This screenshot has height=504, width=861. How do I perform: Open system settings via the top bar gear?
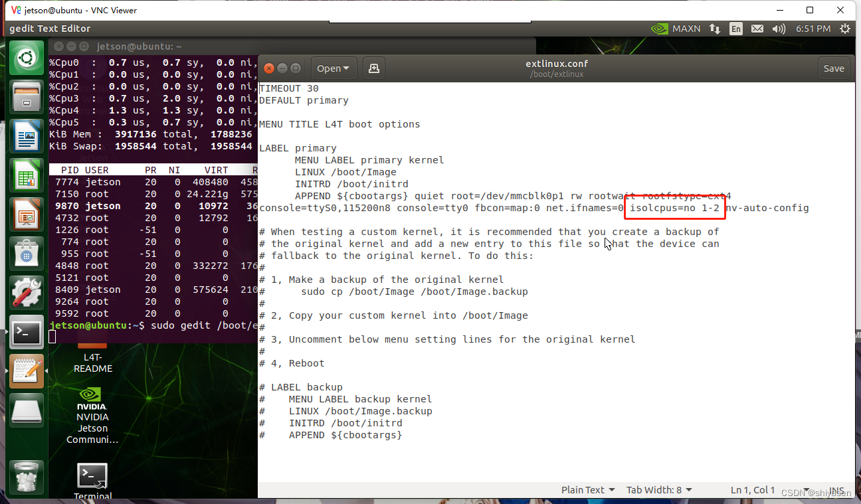(844, 29)
